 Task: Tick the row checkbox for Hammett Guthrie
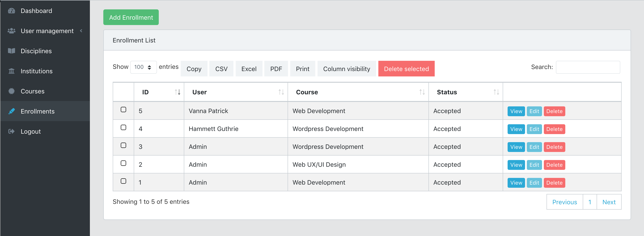click(123, 127)
